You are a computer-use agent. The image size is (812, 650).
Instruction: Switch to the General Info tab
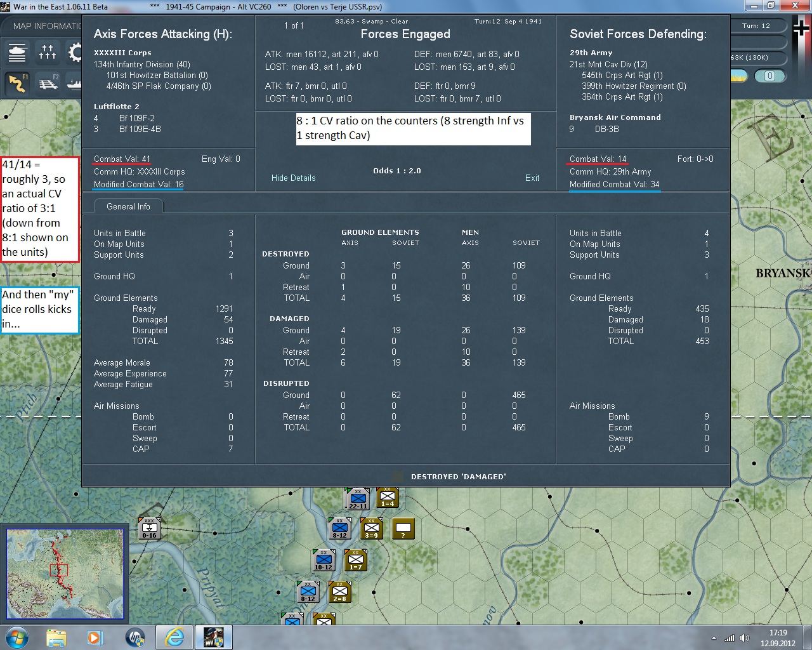click(128, 206)
